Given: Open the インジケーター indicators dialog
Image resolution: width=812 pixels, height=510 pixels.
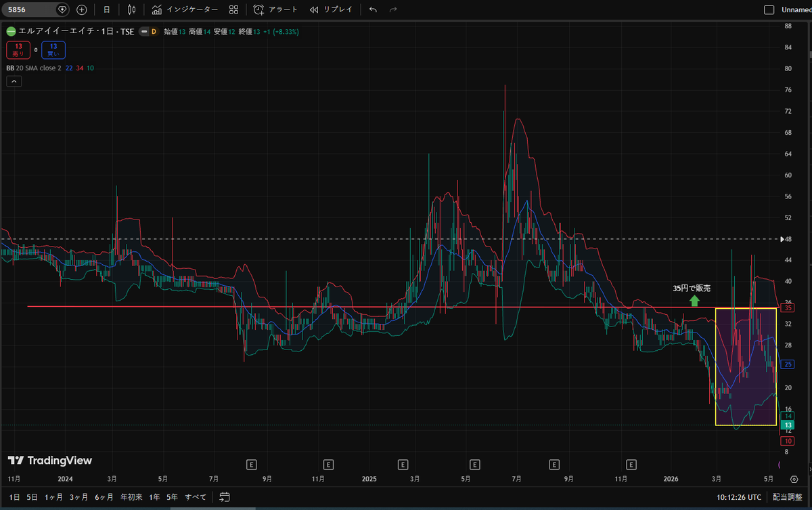Looking at the screenshot, I should click(x=185, y=9).
